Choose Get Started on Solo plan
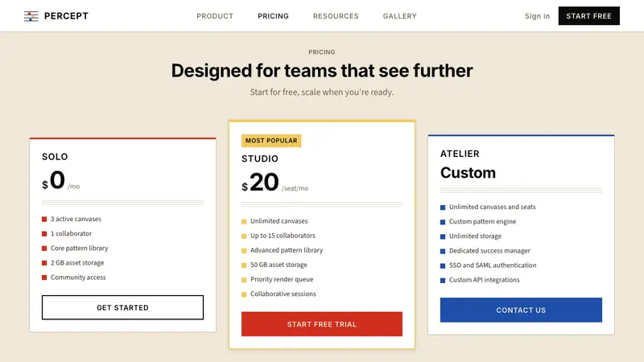 click(123, 307)
